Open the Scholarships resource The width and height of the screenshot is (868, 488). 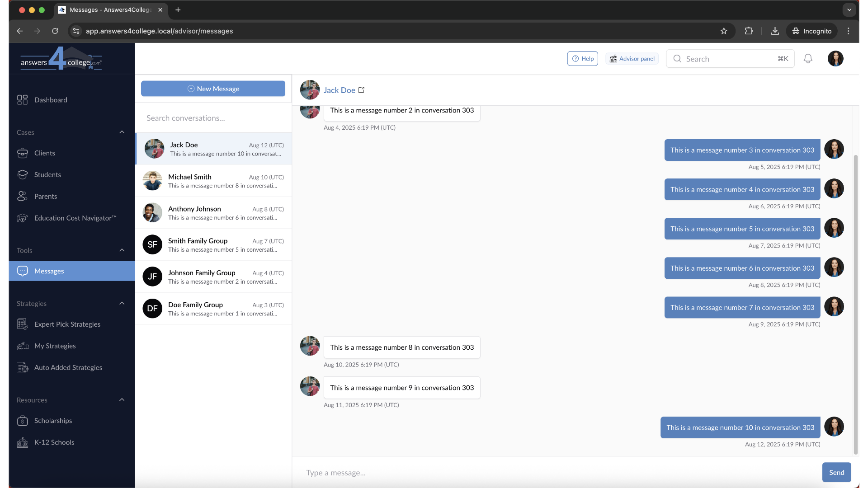pos(53,421)
